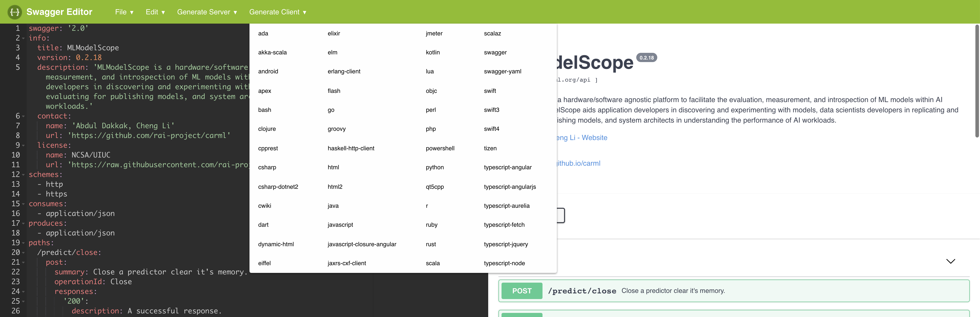Fold the /predict/close block at line 20
The height and width of the screenshot is (317, 980).
tap(23, 253)
